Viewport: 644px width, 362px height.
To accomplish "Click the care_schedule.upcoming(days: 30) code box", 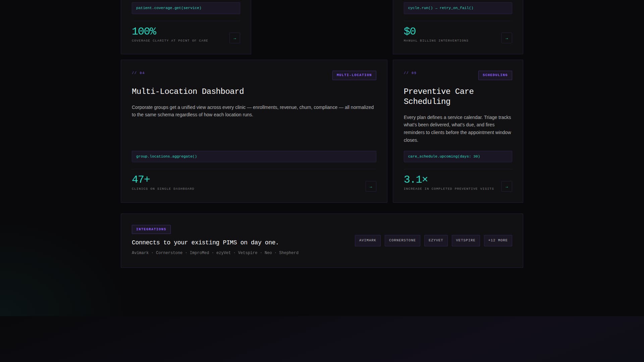I will coord(458,157).
